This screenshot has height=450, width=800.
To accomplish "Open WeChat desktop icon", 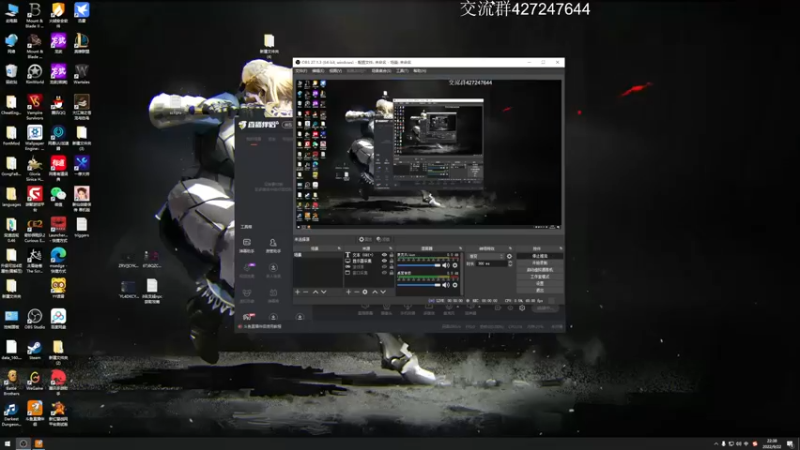I will (58, 196).
